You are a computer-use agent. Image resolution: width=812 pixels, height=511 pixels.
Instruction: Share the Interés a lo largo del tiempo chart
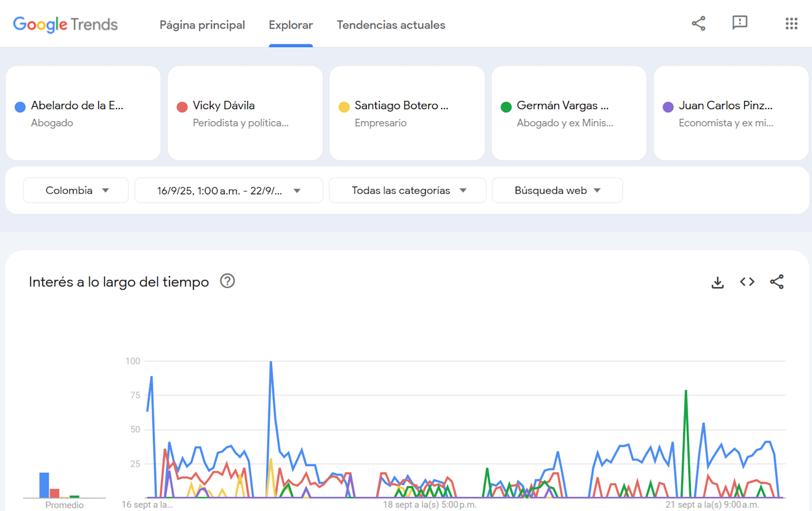click(x=777, y=282)
